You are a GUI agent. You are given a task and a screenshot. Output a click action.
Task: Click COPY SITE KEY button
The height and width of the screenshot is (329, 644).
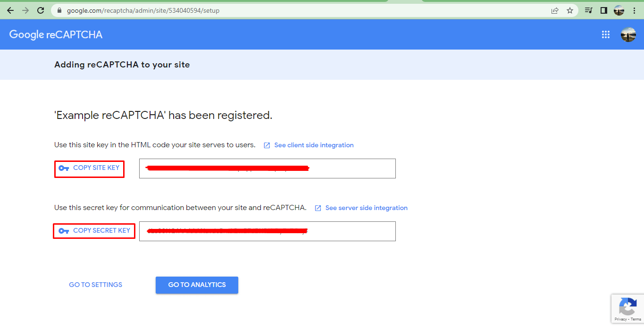[x=90, y=168]
